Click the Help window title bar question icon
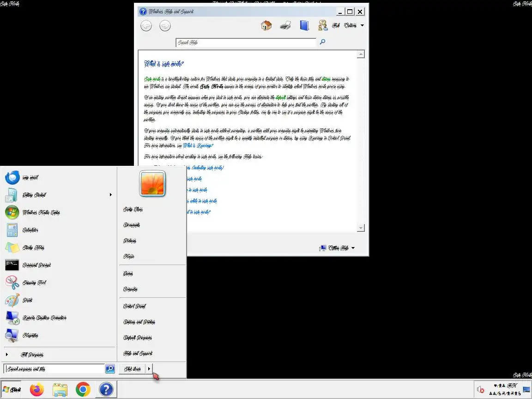This screenshot has width=532, height=399. pyautogui.click(x=143, y=12)
